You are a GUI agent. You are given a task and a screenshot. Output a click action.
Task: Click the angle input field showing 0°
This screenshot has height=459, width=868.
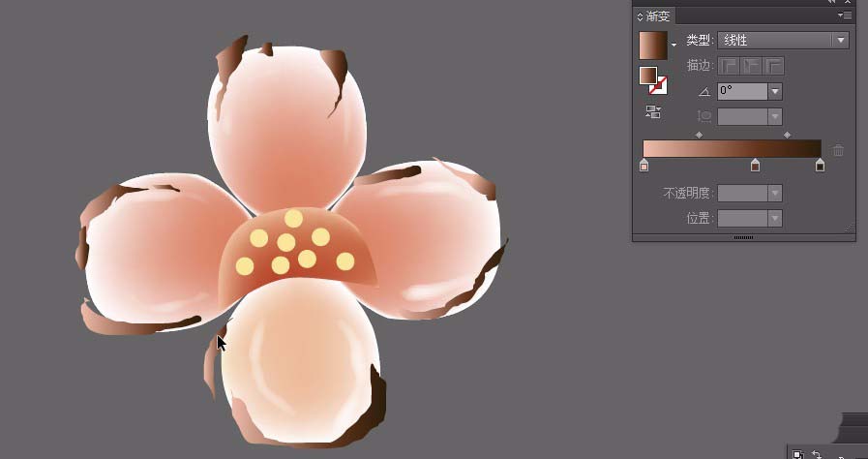[742, 91]
